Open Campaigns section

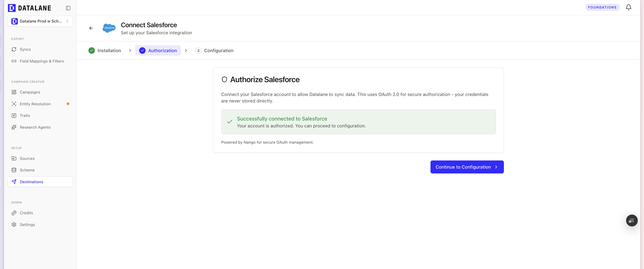[40, 92]
